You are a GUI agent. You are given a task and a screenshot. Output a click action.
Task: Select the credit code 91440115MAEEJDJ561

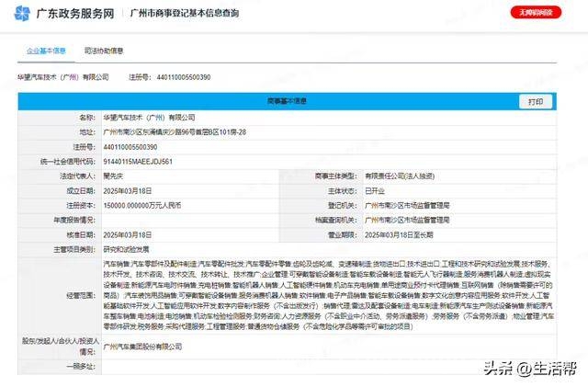138,162
